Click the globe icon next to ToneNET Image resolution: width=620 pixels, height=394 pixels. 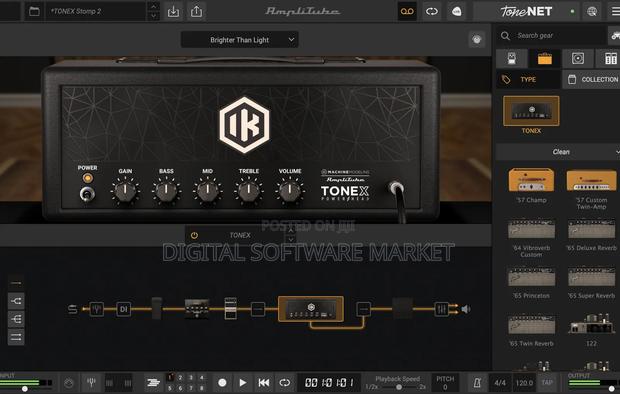(x=592, y=11)
